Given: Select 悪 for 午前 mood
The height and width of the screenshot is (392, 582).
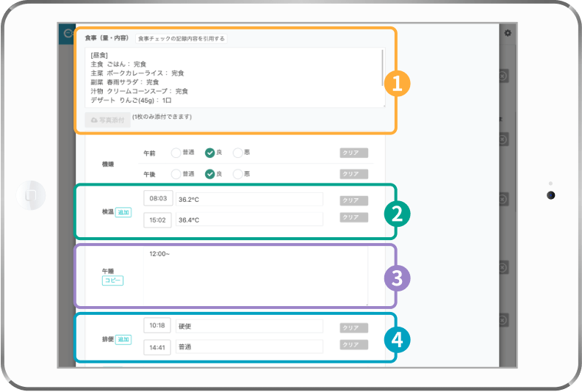Looking at the screenshot, I should pyautogui.click(x=237, y=153).
